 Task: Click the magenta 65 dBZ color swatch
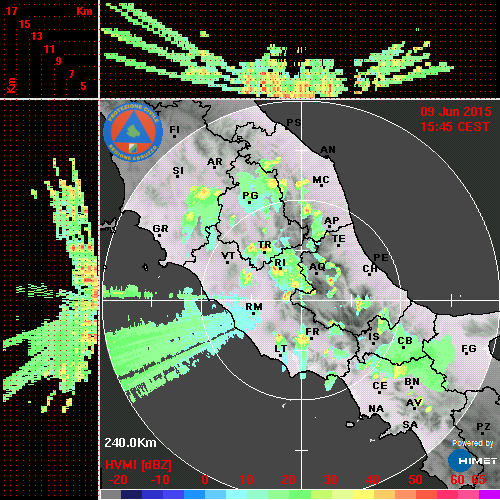tap(489, 494)
